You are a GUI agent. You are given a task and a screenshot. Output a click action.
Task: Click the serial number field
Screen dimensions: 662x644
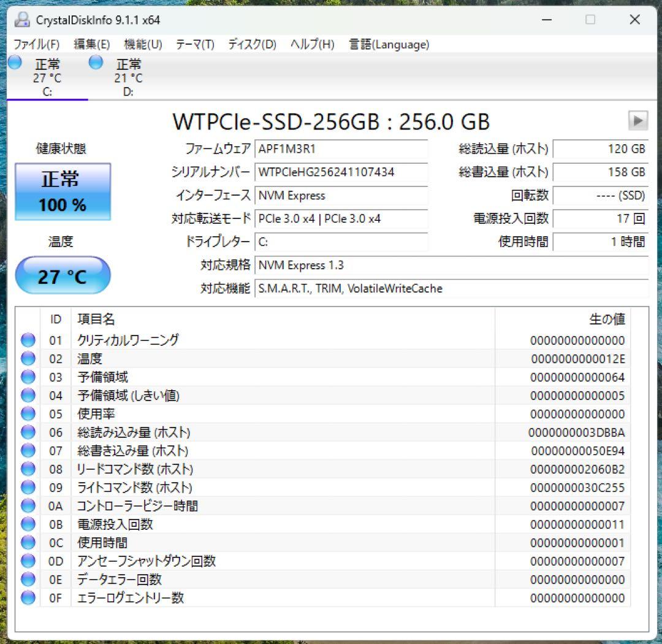click(x=341, y=173)
